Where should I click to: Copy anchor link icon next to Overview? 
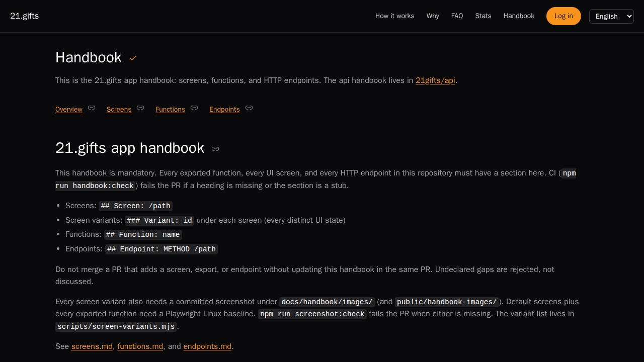(92, 108)
